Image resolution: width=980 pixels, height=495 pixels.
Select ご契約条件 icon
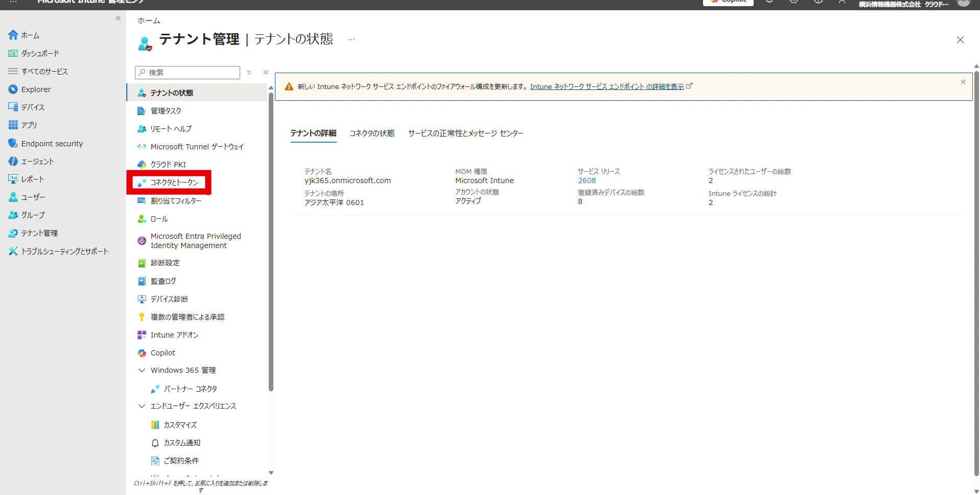pos(155,461)
